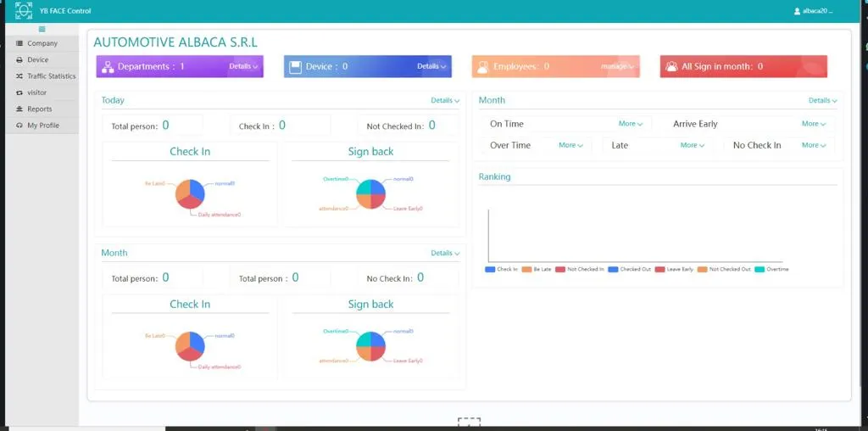
Task: Click the user avatar icon beside albaca20
Action: (797, 11)
